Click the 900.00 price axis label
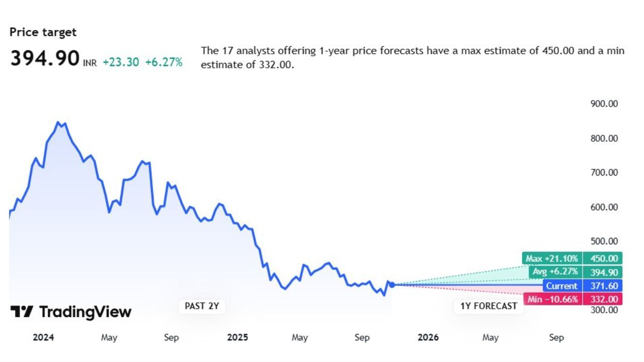Image resolution: width=644 pixels, height=362 pixels. [604, 104]
